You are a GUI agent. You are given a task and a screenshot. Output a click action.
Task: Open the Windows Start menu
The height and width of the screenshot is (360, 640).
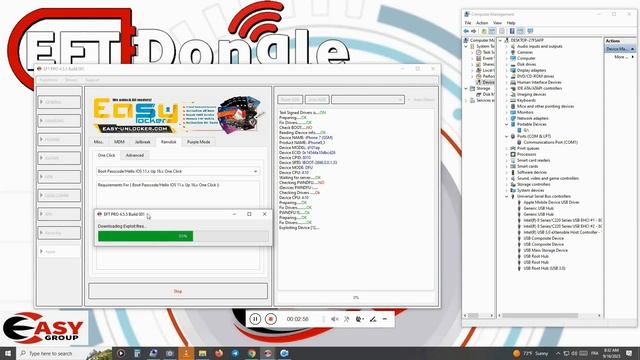[7, 353]
